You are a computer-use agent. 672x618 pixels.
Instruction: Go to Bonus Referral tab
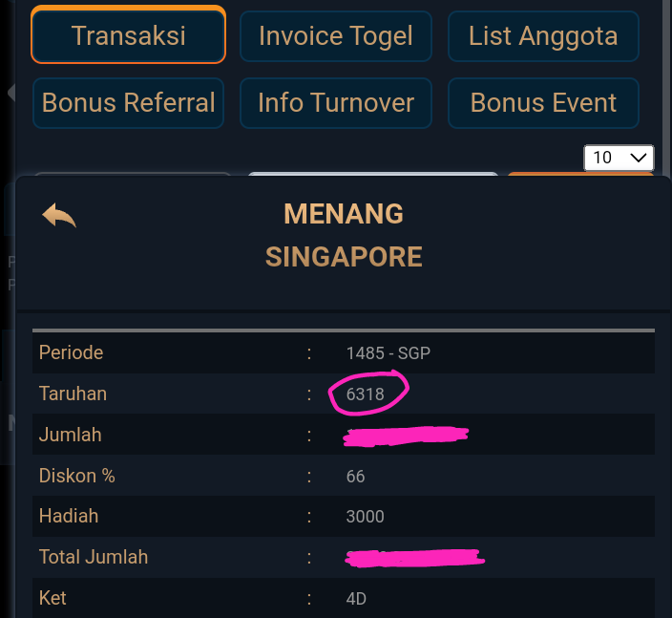(129, 102)
